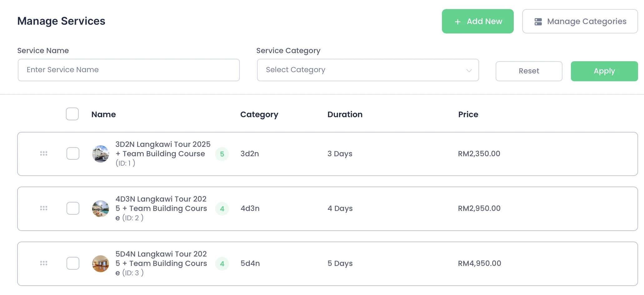Tick the checkbox for 5D4N Langkawi Tour

(x=73, y=263)
